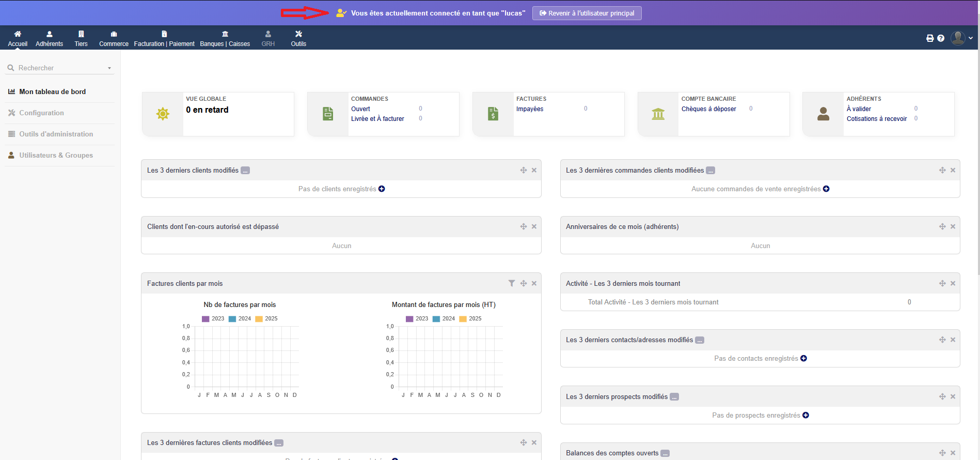Screen dimensions: 980x460
Task: Open the help question mark icon
Action: pos(941,38)
